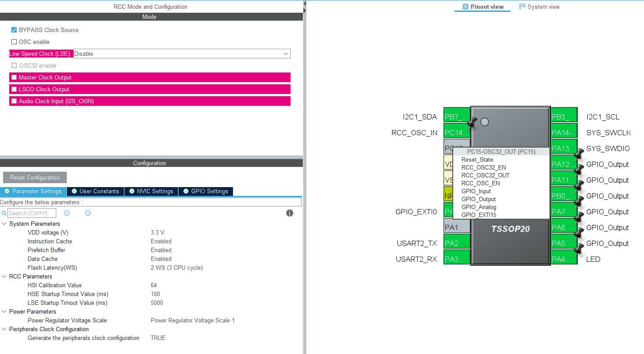Choose Reset_State in the PC15 menu
Image resolution: width=644 pixels, height=354 pixels.
pos(477,159)
